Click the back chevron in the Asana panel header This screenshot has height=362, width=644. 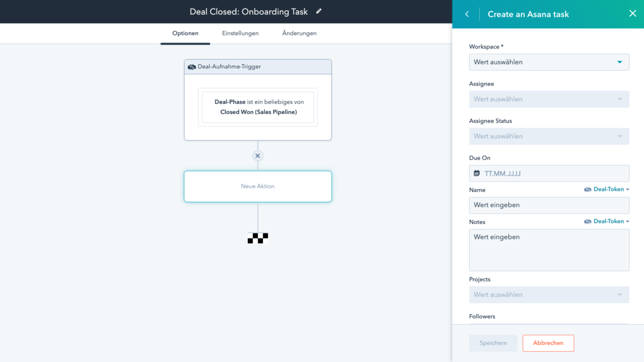[466, 13]
